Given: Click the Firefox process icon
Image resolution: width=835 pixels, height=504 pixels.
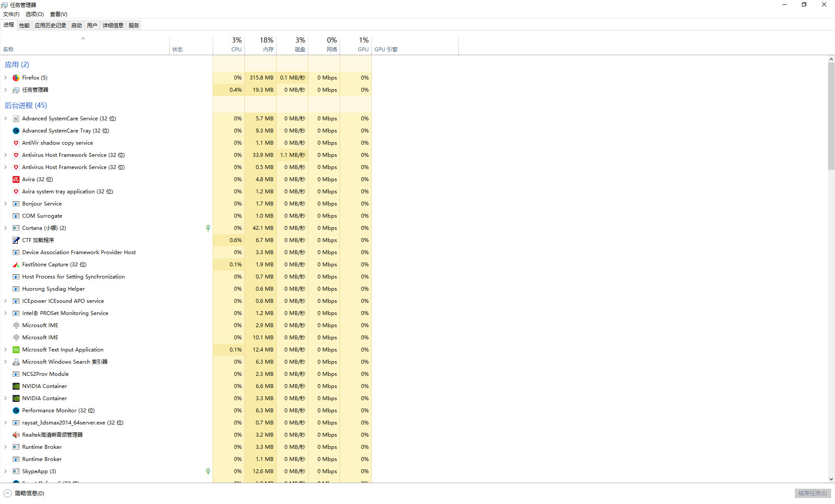Looking at the screenshot, I should 16,78.
